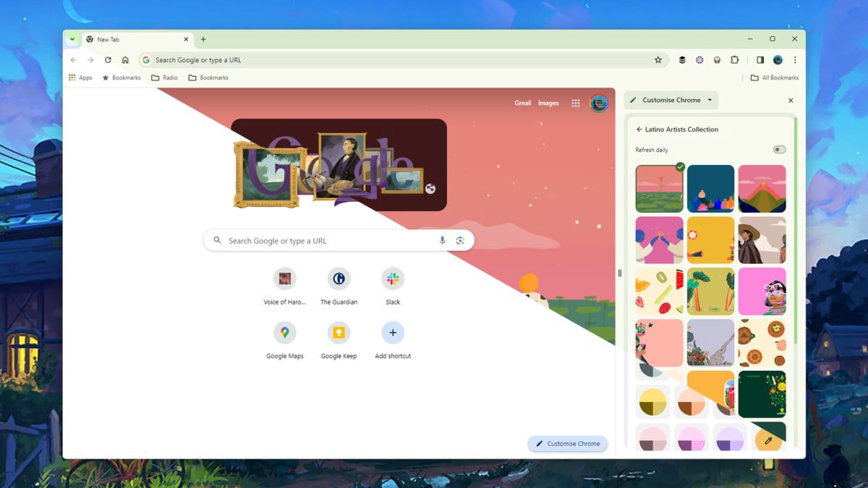Open the headphones extension icon
The height and width of the screenshot is (488, 868).
717,60
